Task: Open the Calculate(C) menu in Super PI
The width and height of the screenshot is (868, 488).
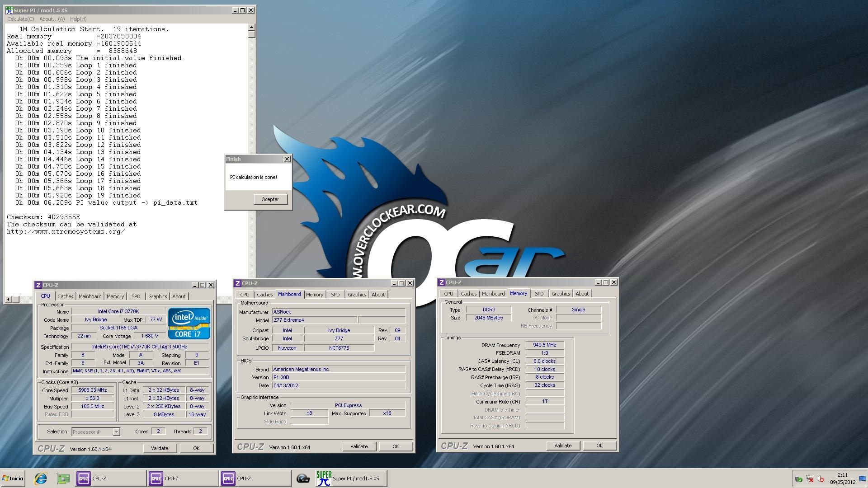Action: point(20,19)
